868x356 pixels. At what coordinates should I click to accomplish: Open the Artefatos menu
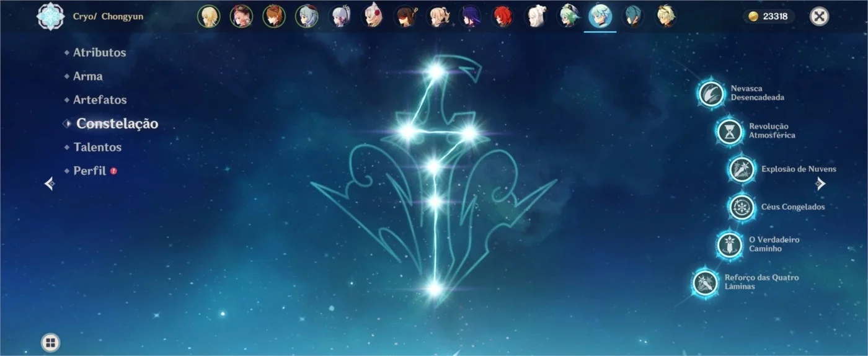point(100,100)
